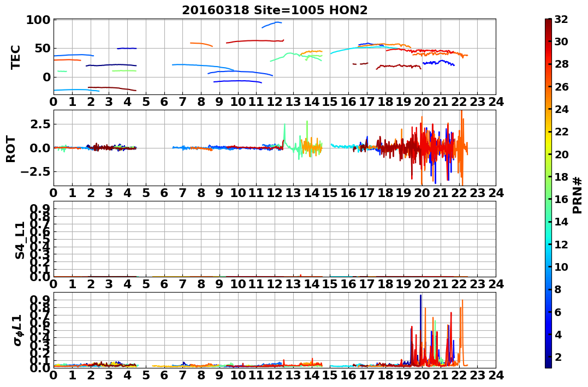Click the S4_L1 y-axis label
The image size is (588, 387).
tap(20, 240)
